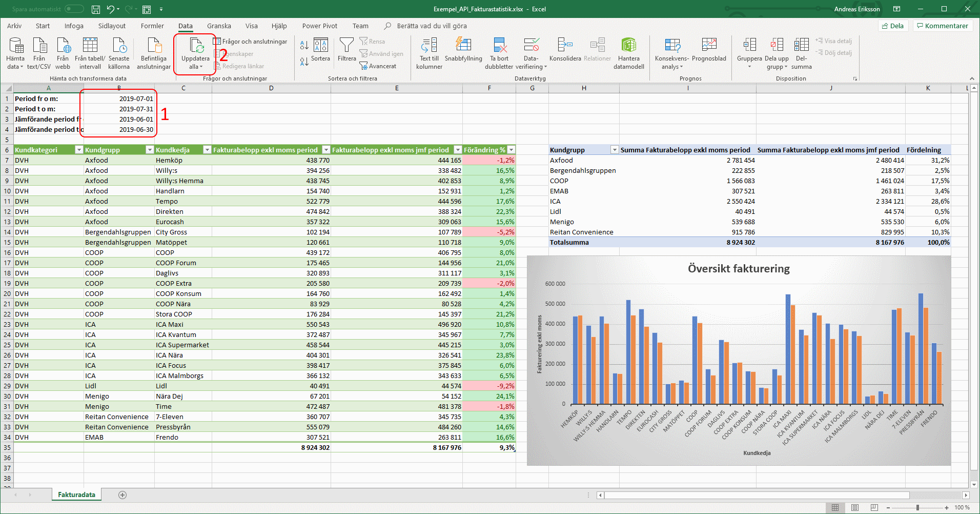This screenshot has width=980, height=514.
Task: Click Dela upp grupp
Action: [777, 53]
